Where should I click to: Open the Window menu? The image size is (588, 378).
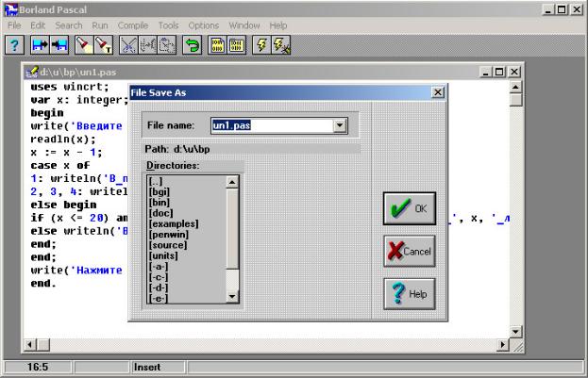click(x=244, y=25)
